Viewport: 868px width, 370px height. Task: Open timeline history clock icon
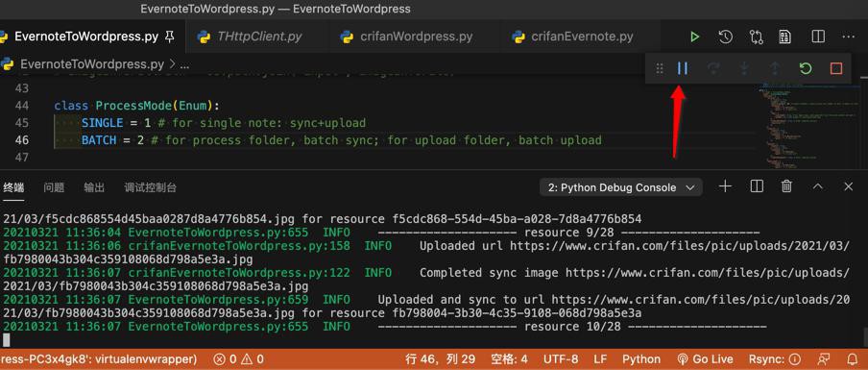point(725,37)
